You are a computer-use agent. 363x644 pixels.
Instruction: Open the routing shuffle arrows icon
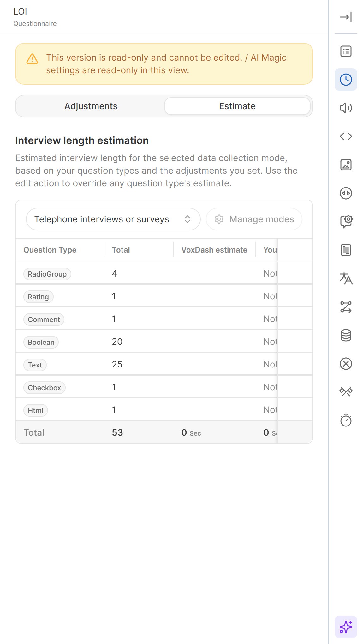346,307
